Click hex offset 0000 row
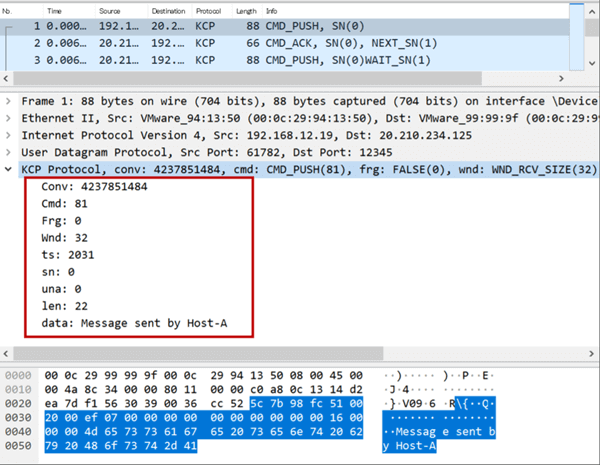 tap(18, 375)
